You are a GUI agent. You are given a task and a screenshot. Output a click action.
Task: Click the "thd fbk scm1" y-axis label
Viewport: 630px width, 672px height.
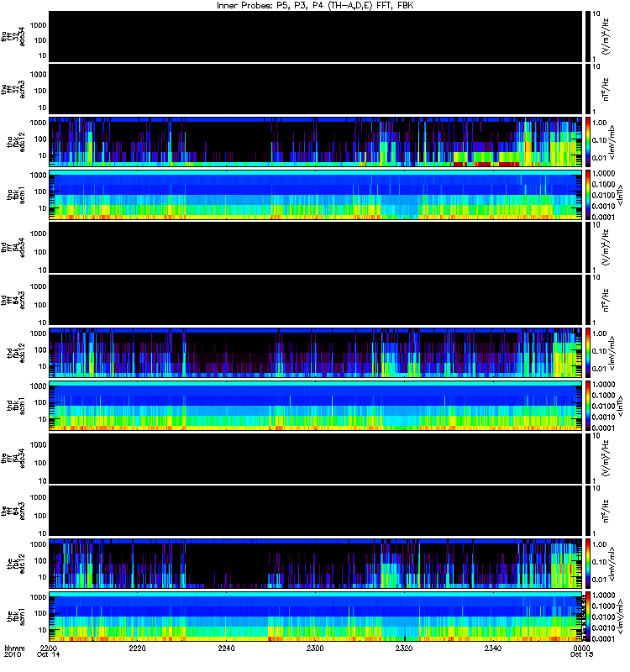16,406
